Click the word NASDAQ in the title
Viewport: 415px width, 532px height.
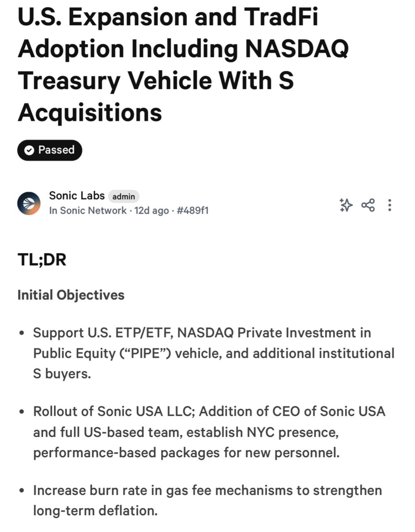[297, 49]
